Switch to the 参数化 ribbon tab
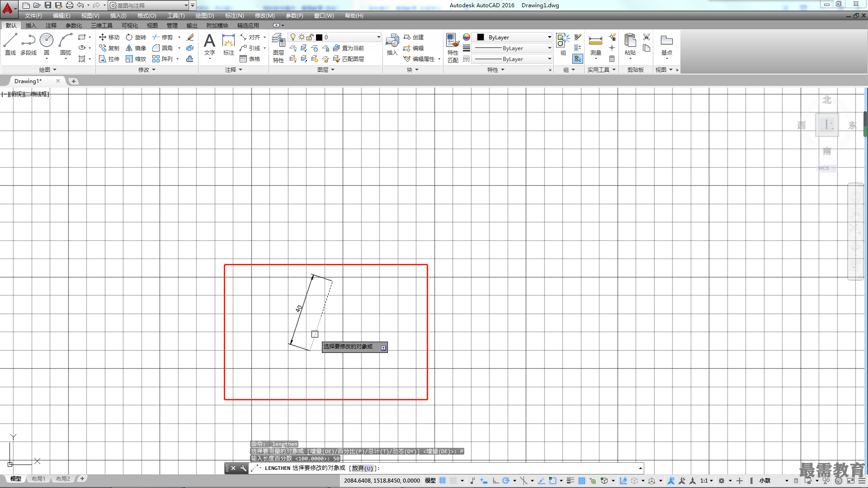868x488 pixels. tap(74, 25)
